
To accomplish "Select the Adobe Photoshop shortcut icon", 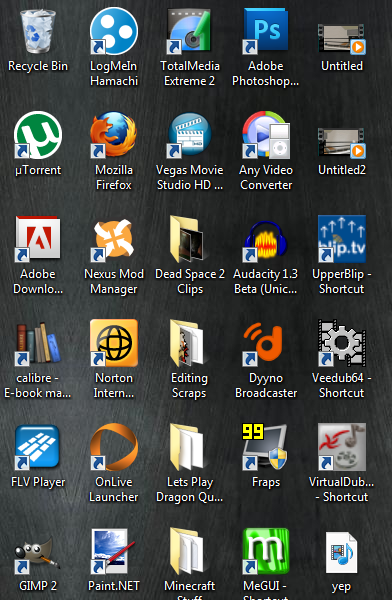I will click(x=266, y=31).
